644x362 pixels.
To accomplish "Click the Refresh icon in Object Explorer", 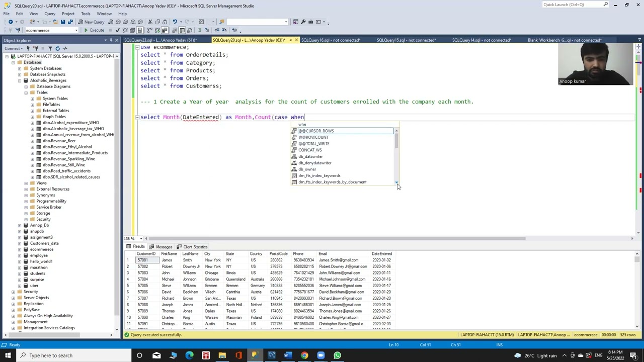I will 57,48.
